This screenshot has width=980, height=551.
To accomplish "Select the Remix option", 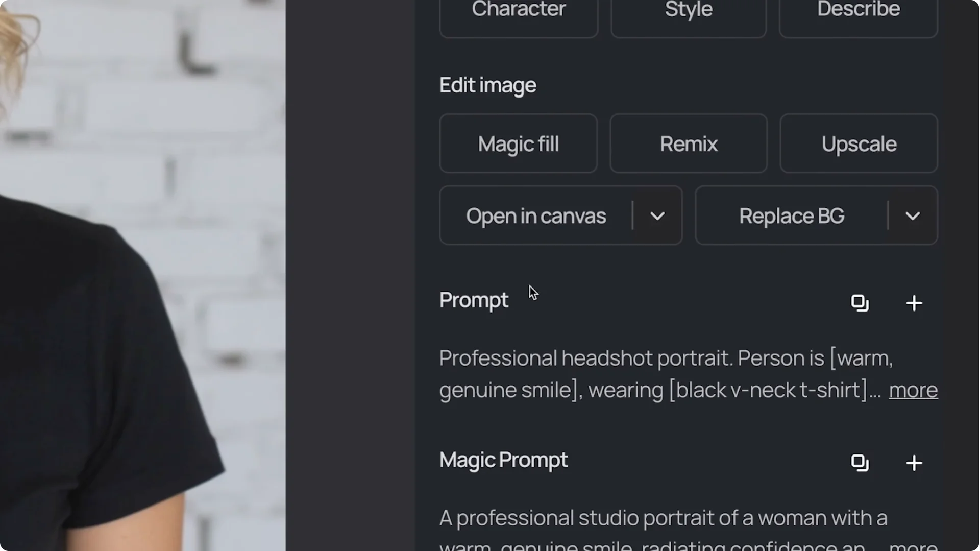I will (688, 143).
